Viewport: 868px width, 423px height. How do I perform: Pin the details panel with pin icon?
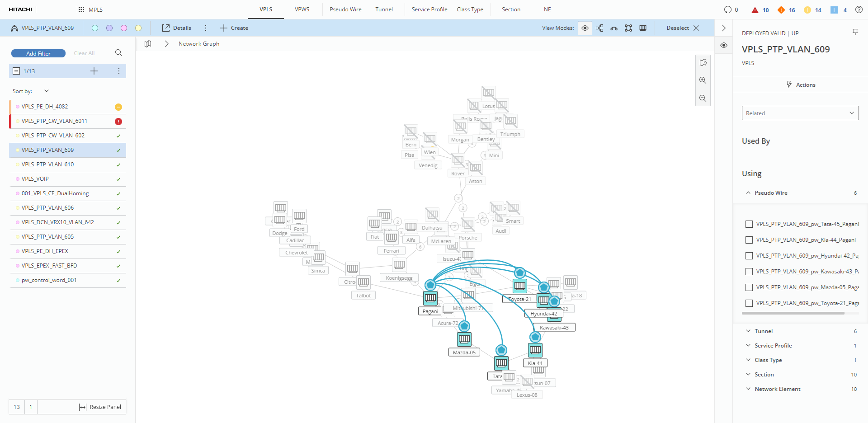point(855,32)
